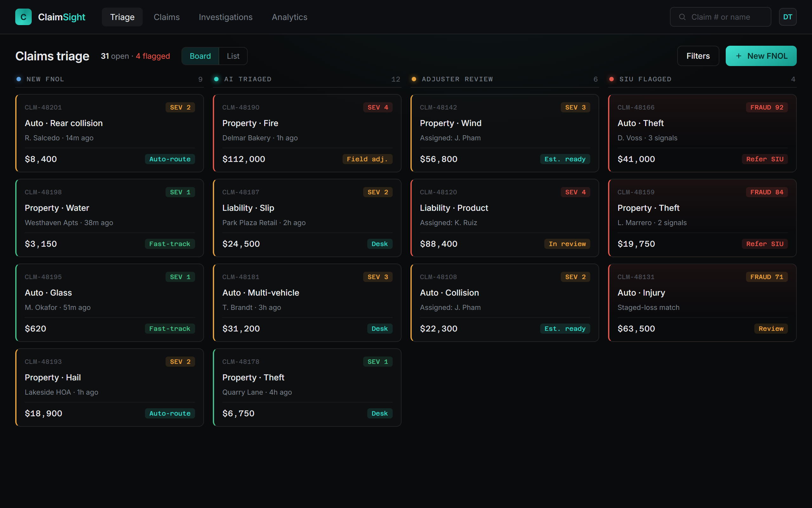Click Staged-loss match text
The image size is (812, 508).
[x=648, y=307]
